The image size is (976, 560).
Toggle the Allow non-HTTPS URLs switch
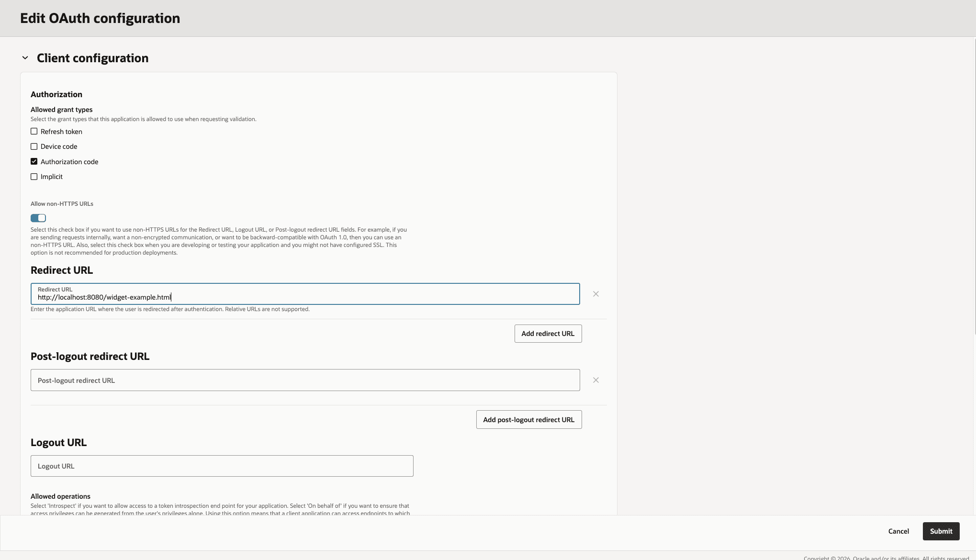coord(38,218)
